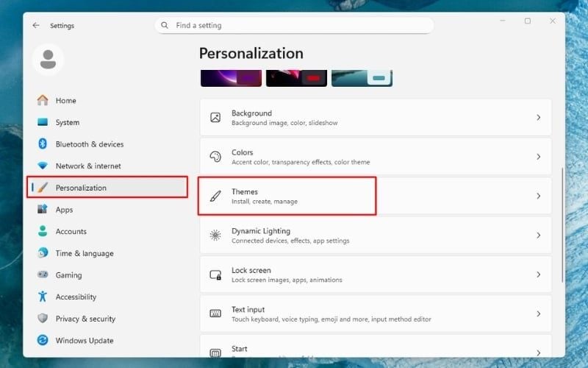Open the Lock screen title text
The image size is (588, 368).
click(x=251, y=270)
